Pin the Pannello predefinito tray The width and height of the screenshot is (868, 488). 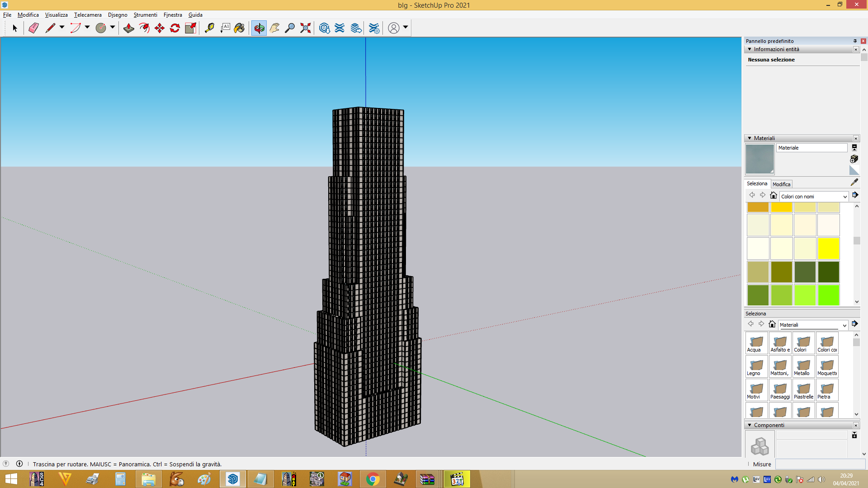pos(855,41)
